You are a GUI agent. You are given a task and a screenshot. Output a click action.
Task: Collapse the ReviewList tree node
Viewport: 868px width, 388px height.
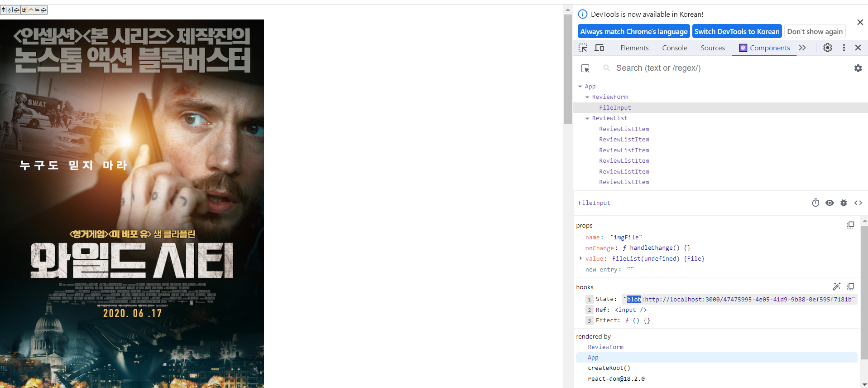point(587,118)
